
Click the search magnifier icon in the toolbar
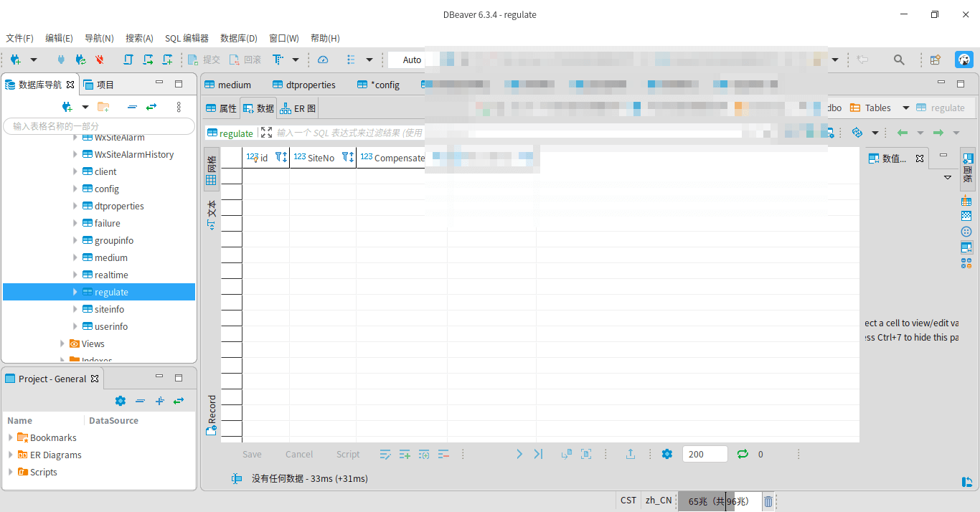[899, 60]
